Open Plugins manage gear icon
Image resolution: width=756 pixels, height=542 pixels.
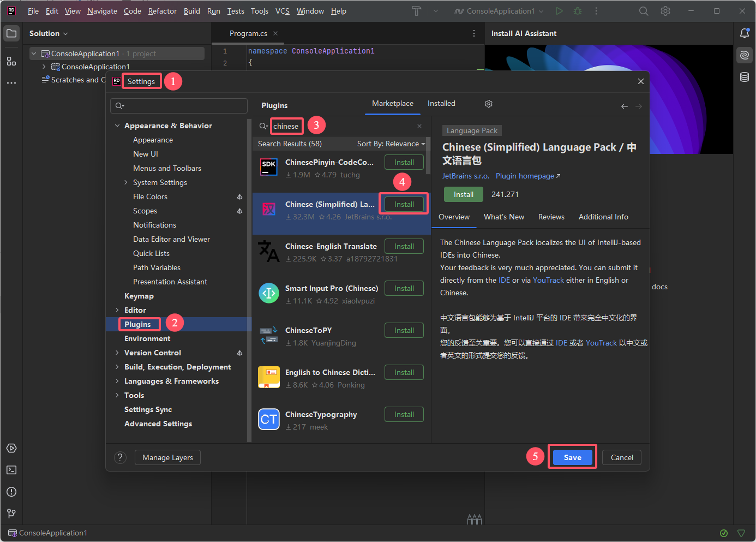(489, 104)
